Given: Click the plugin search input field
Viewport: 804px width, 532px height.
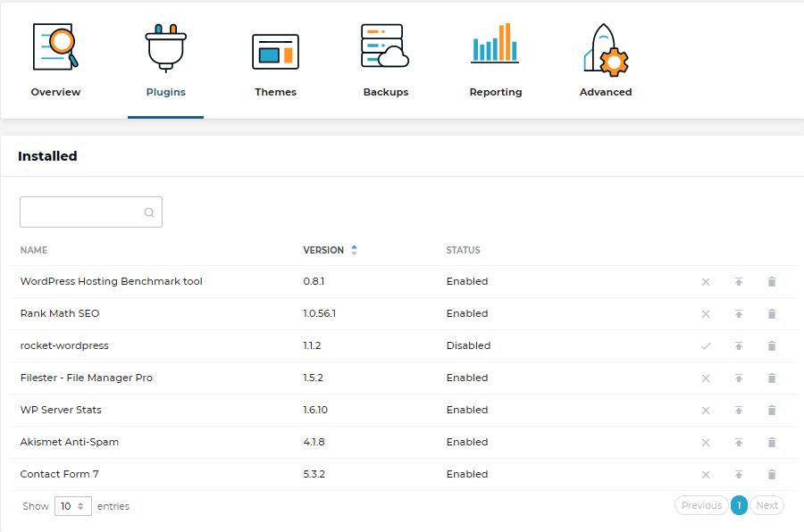Looking at the screenshot, I should [91, 212].
